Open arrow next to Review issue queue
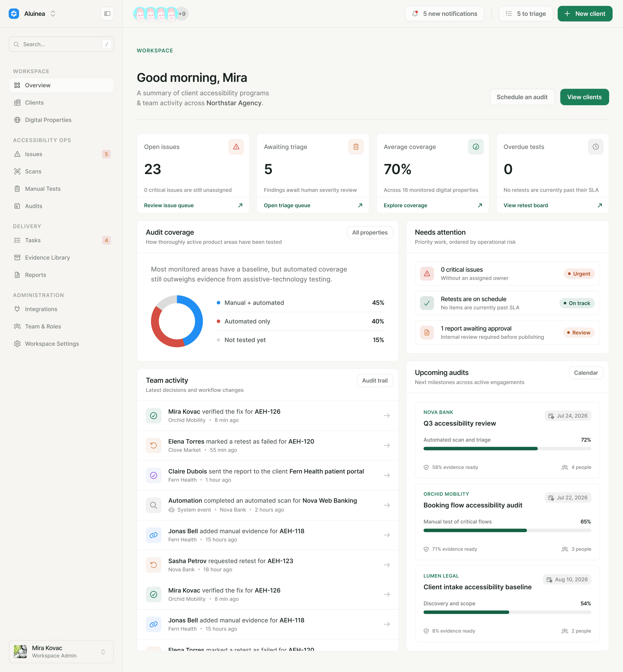The image size is (623, 672). click(x=240, y=205)
